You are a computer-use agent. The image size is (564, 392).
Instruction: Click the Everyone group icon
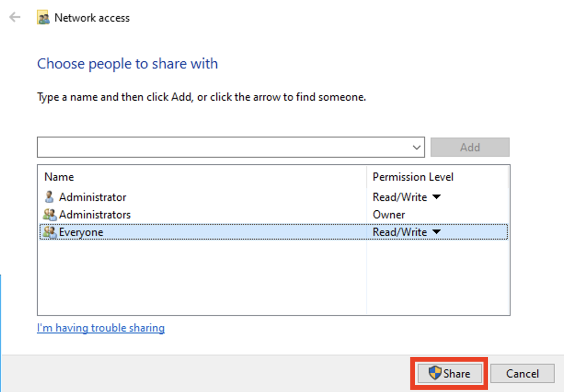(x=49, y=232)
